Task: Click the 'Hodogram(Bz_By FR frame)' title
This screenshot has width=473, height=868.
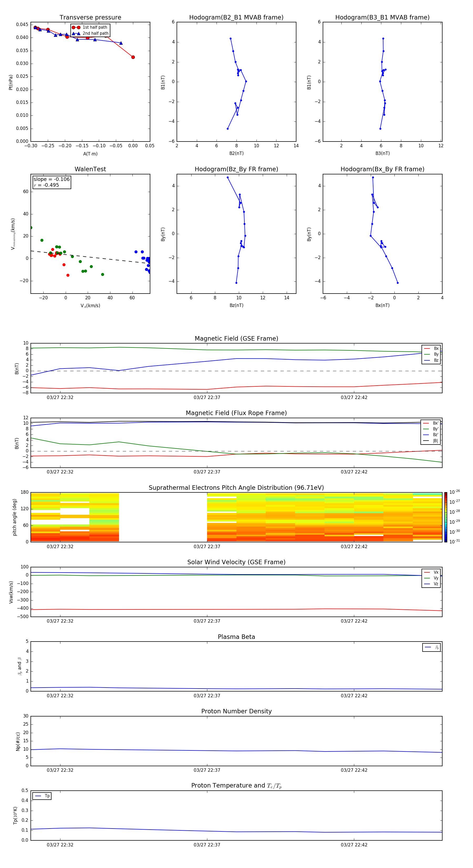Action: pyautogui.click(x=236, y=169)
